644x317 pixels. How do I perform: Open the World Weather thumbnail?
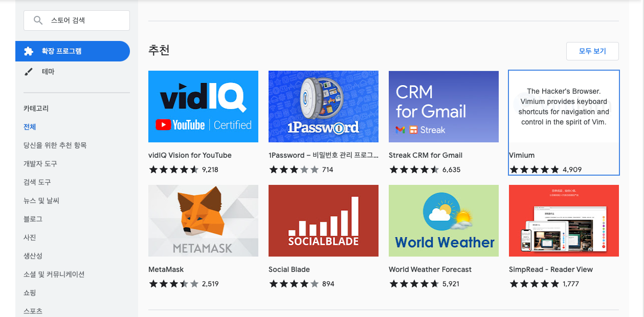pyautogui.click(x=443, y=221)
